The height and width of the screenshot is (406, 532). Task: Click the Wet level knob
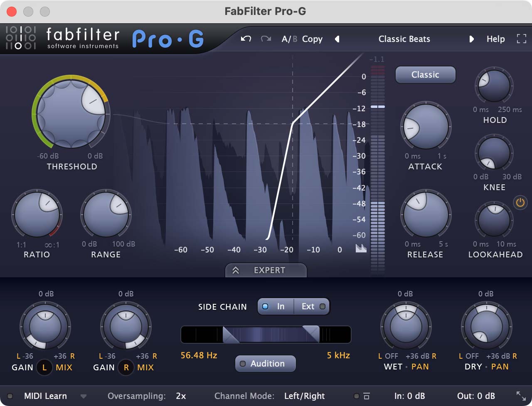(406, 326)
